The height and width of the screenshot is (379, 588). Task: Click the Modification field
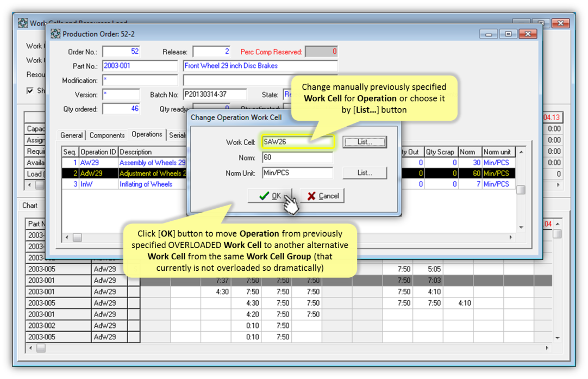[x=140, y=80]
